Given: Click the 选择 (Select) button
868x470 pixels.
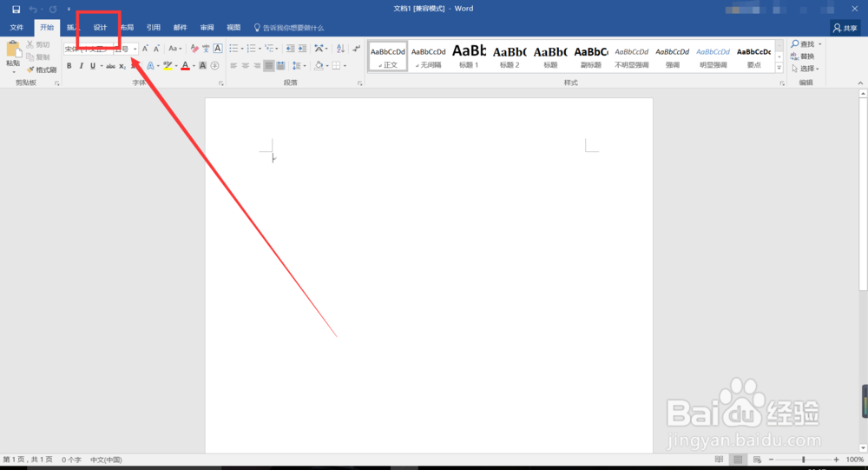Looking at the screenshot, I should (x=805, y=68).
